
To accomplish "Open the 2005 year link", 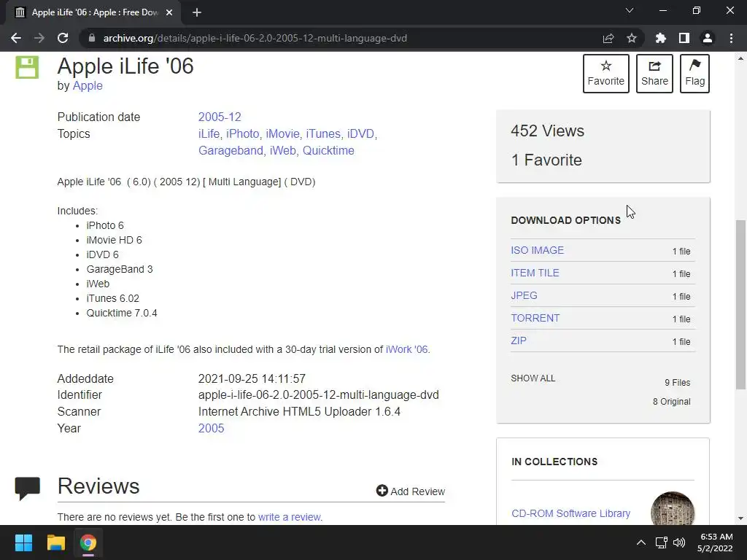I will tap(211, 428).
